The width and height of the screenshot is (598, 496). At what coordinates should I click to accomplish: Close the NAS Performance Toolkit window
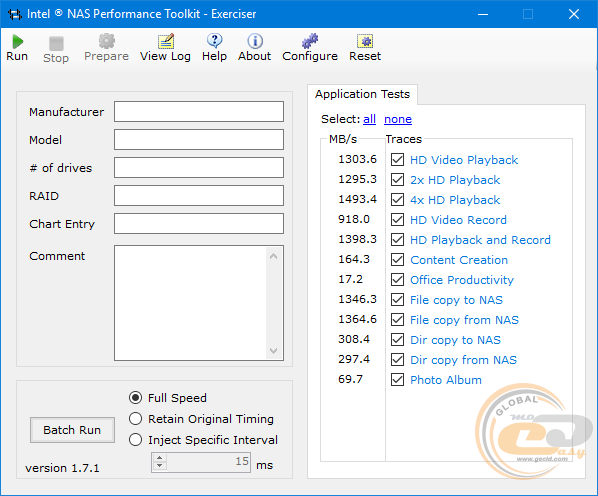pyautogui.click(x=574, y=14)
